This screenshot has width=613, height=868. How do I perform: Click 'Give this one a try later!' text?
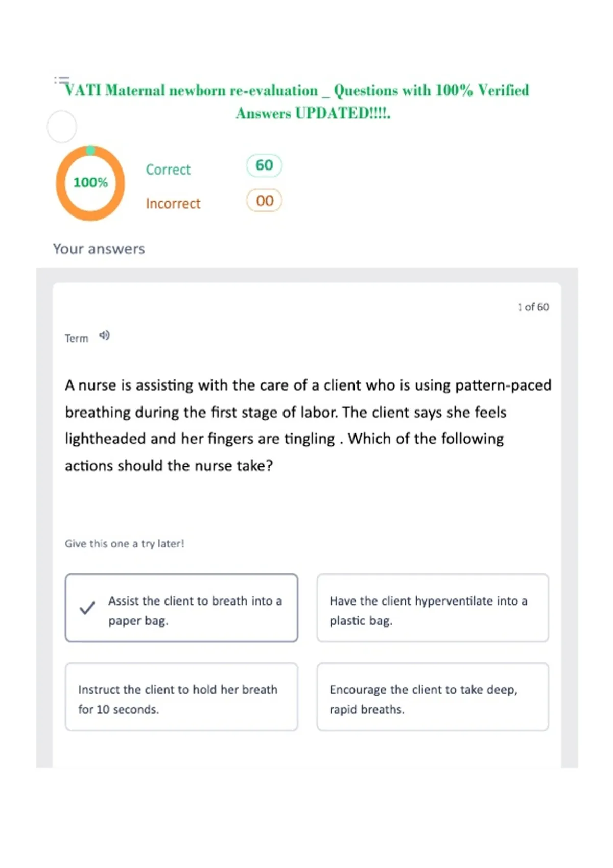(124, 544)
